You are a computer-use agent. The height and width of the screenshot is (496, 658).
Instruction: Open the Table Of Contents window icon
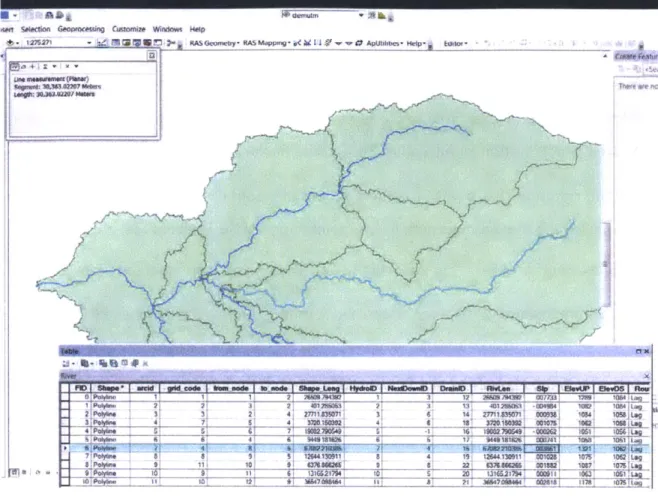point(116,43)
